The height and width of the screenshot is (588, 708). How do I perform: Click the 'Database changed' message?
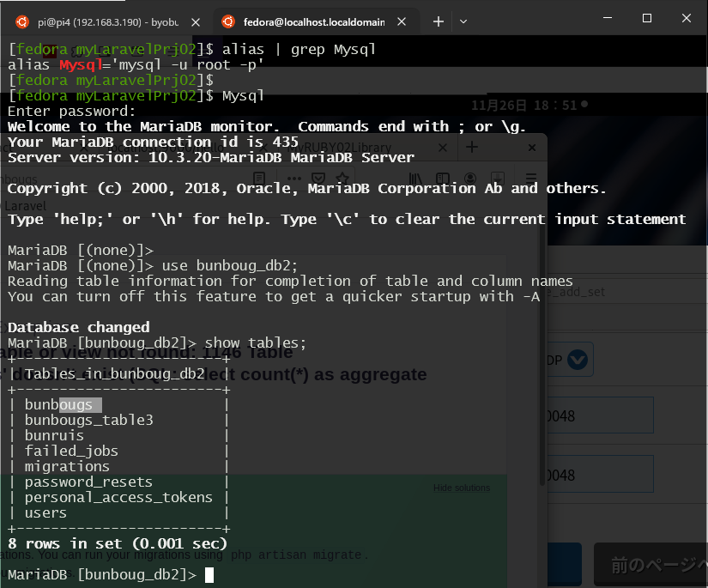pos(79,327)
